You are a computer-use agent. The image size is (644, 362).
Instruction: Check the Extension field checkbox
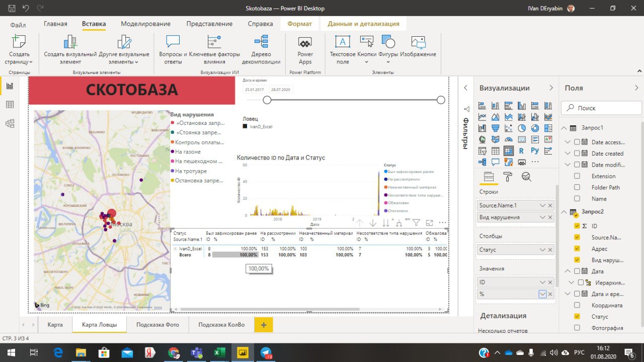click(577, 176)
